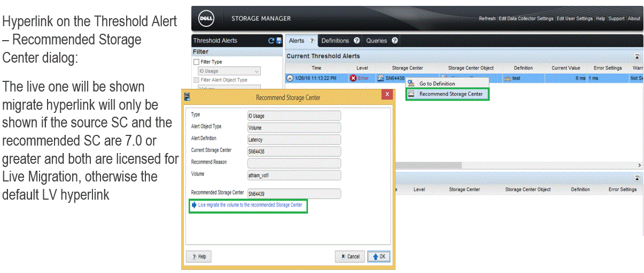
Task: Collapse the Current Threshold Alerts panel
Action: click(x=637, y=56)
